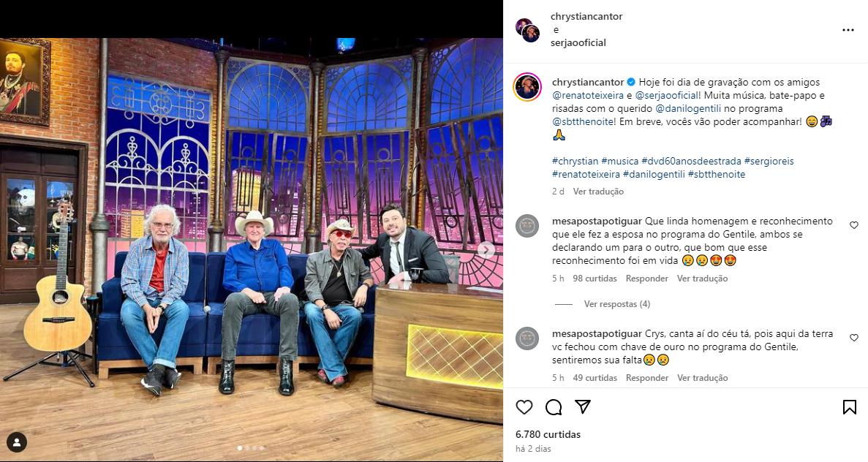
Task: Open the @sbtthenoite mention link
Action: (x=584, y=122)
